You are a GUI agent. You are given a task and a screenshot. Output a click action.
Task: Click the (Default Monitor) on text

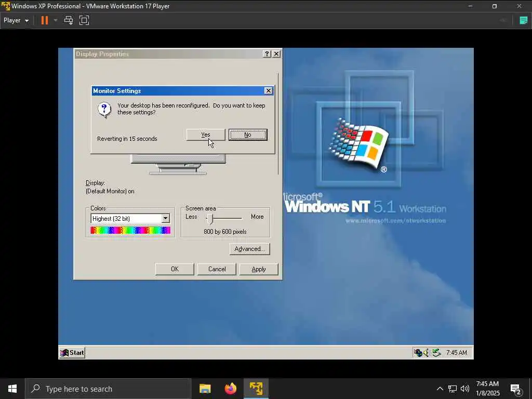pos(110,191)
